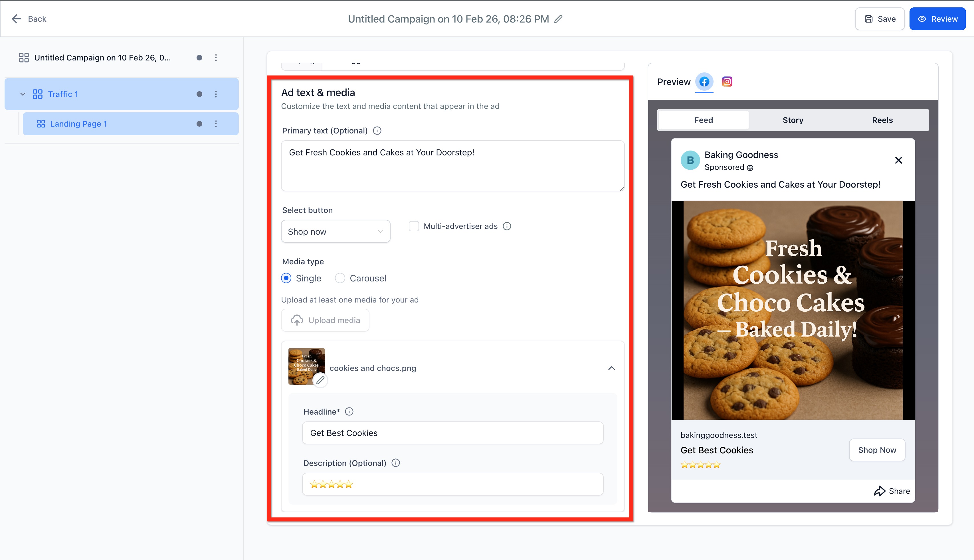Click the Upload media button
This screenshot has height=560, width=974.
point(325,320)
